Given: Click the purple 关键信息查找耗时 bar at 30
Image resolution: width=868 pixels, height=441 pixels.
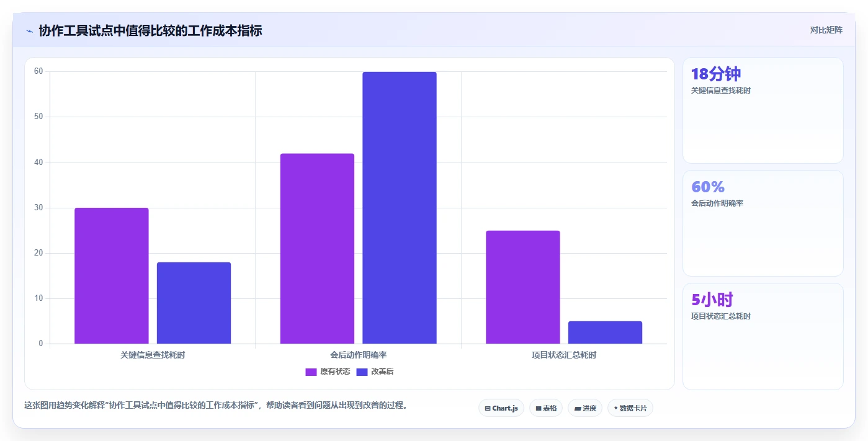Looking at the screenshot, I should click(112, 275).
